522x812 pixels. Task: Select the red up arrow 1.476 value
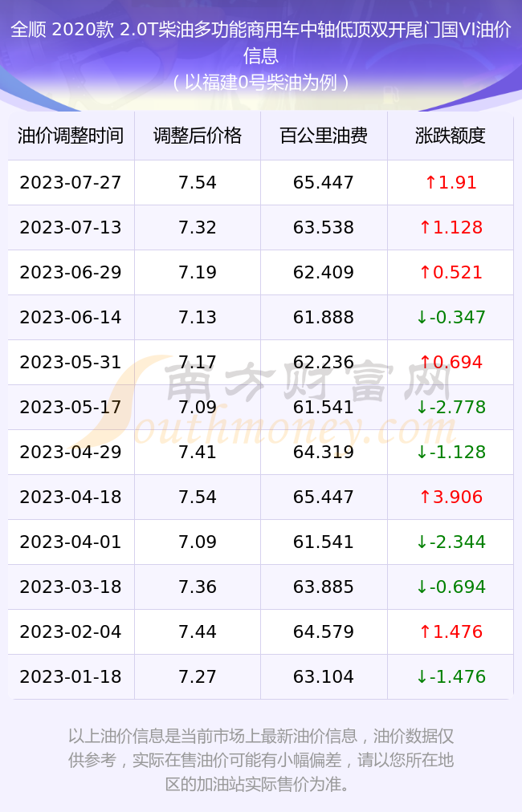point(451,631)
